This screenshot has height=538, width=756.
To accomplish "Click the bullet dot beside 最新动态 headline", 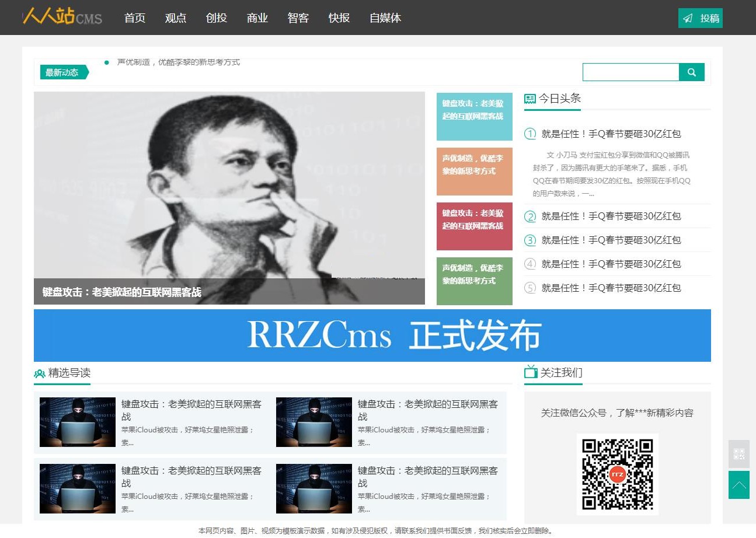I will pos(106,61).
